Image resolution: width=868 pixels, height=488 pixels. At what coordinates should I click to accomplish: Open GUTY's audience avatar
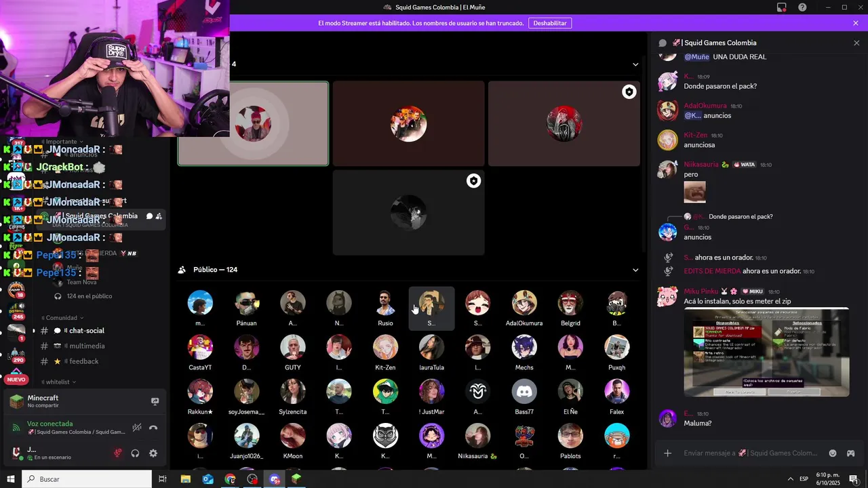click(x=293, y=347)
